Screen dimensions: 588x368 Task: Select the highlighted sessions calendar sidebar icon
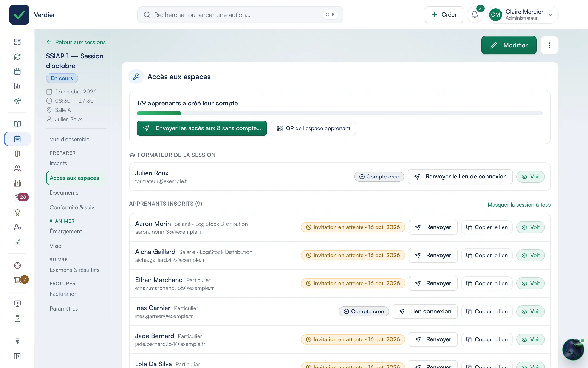[17, 139]
